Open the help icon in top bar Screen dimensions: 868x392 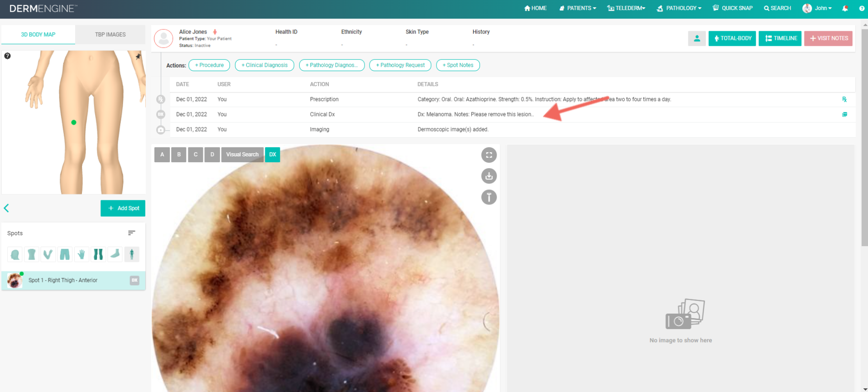coord(862,8)
